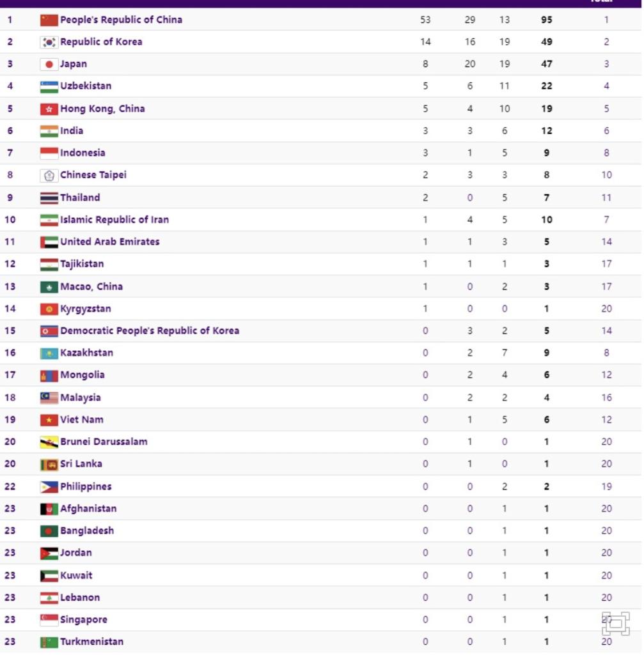Image resolution: width=644 pixels, height=664 pixels.
Task: Click the Singapore country name
Action: 84,619
